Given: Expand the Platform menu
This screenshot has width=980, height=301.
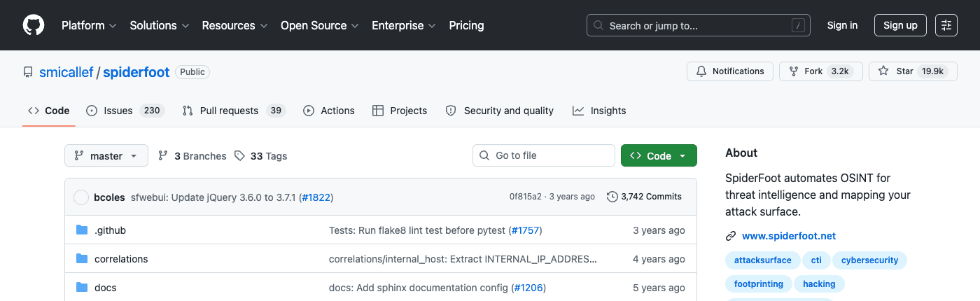Looking at the screenshot, I should tap(88, 25).
